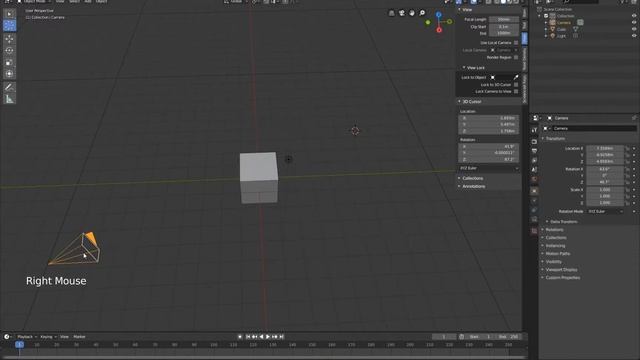Click the cube in the viewport
The height and width of the screenshot is (360, 640).
[259, 178]
